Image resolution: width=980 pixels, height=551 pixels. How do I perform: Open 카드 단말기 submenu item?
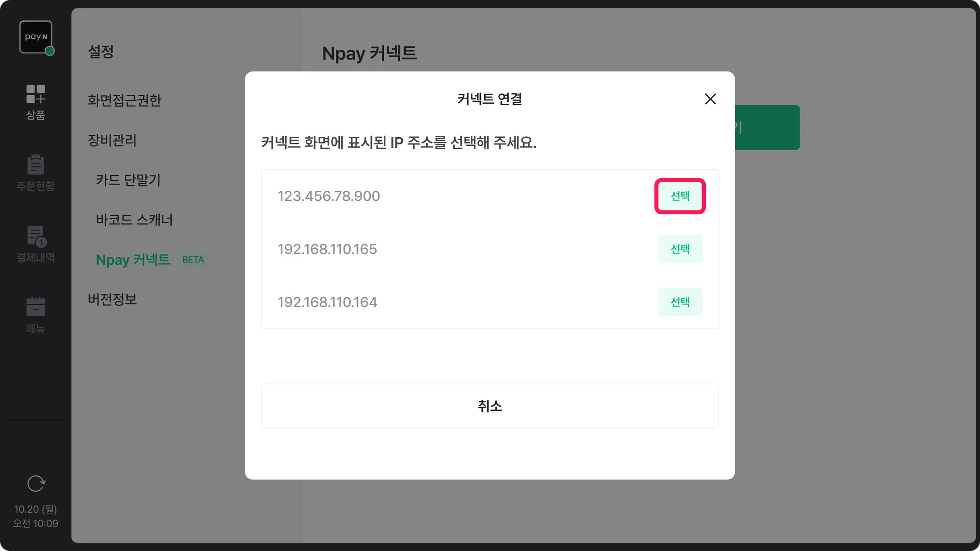pos(128,180)
